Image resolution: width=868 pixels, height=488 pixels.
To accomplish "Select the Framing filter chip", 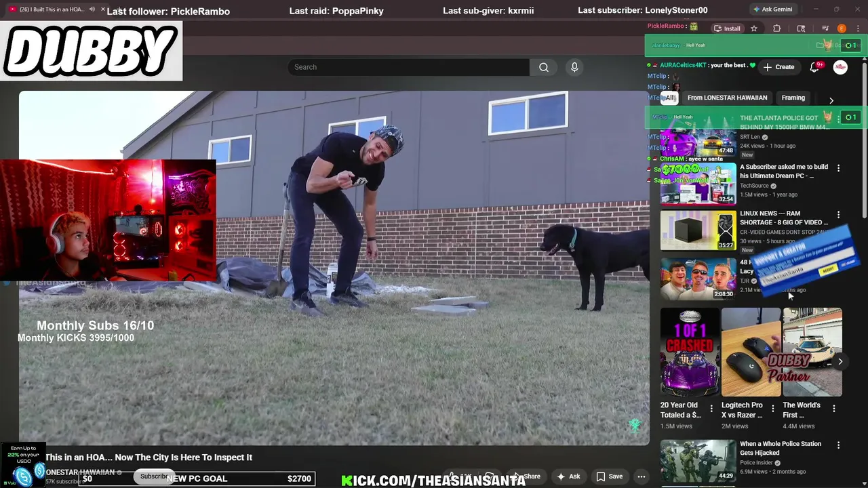I will click(x=793, y=98).
